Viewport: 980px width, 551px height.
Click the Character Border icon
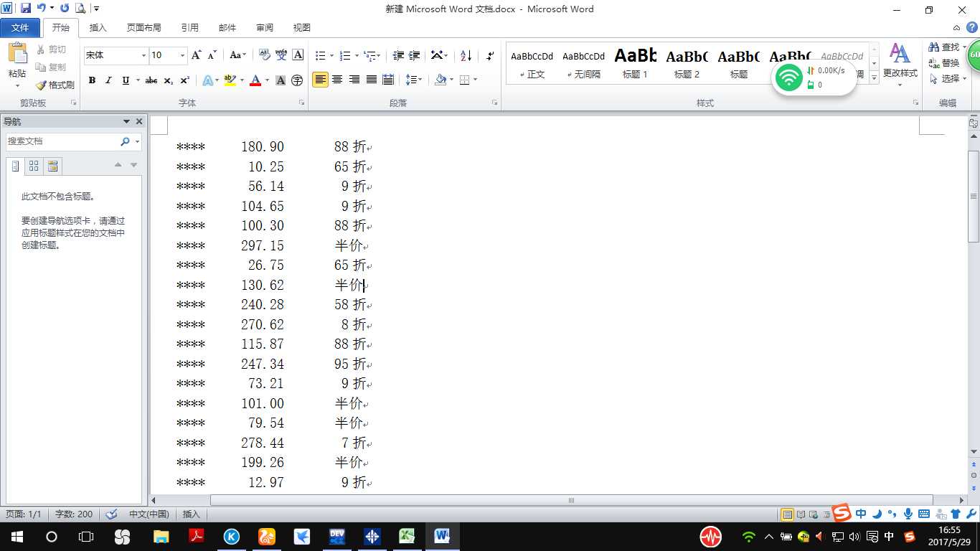point(298,55)
